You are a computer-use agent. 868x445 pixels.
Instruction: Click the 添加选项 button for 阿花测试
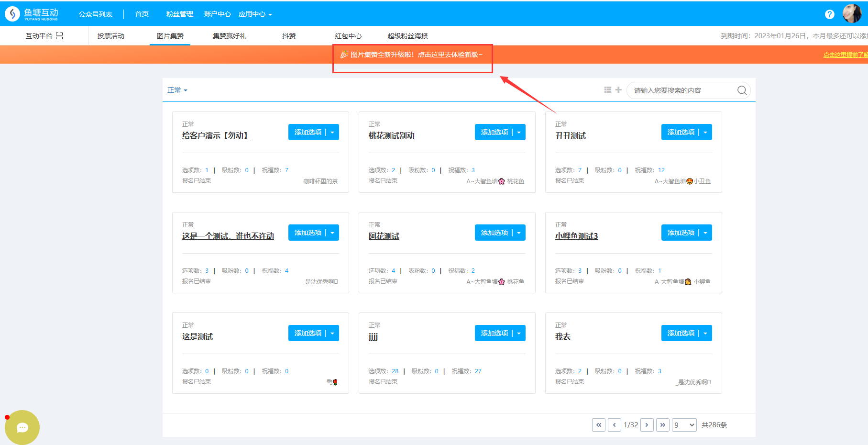tap(494, 233)
